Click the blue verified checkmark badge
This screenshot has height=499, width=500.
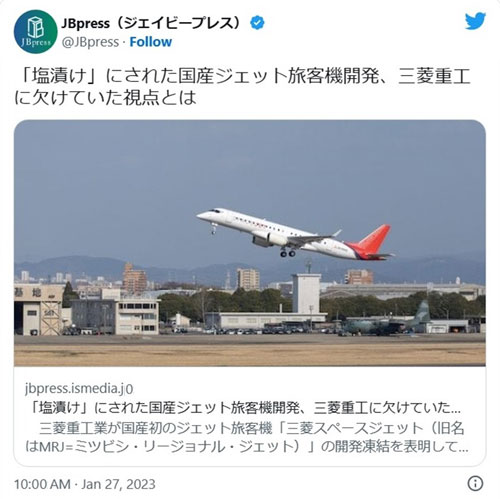[257, 23]
